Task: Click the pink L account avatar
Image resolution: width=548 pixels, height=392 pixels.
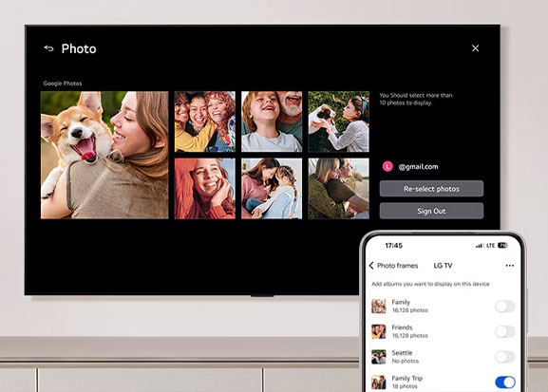Action: click(387, 167)
